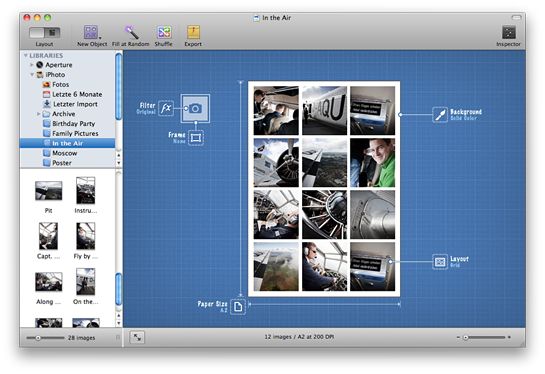The width and height of the screenshot is (545, 374).
Task: Click the Fill at Random wand icon
Action: pos(131,32)
